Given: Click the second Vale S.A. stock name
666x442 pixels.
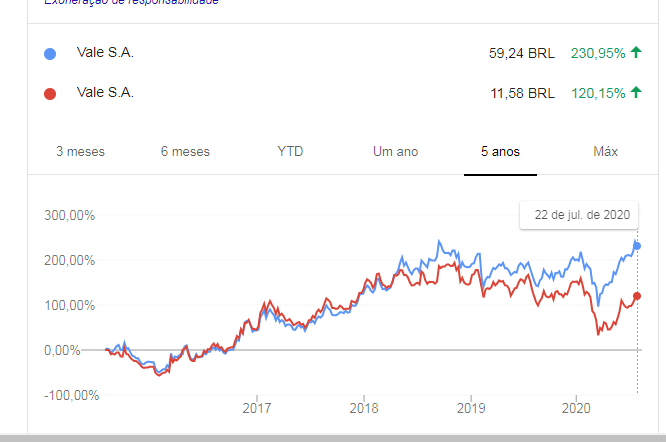Looking at the screenshot, I should (x=105, y=92).
